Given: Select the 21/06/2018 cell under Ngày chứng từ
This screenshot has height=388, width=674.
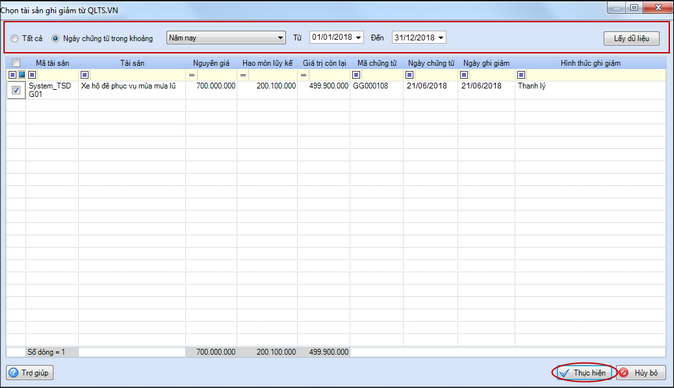Looking at the screenshot, I should 431,90.
